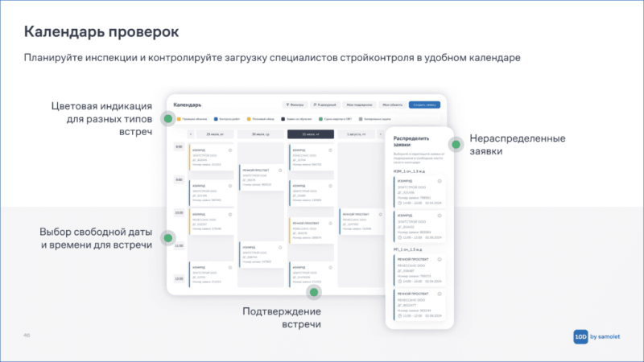Click first yellow legend swatch Проверка объемов

point(179,119)
